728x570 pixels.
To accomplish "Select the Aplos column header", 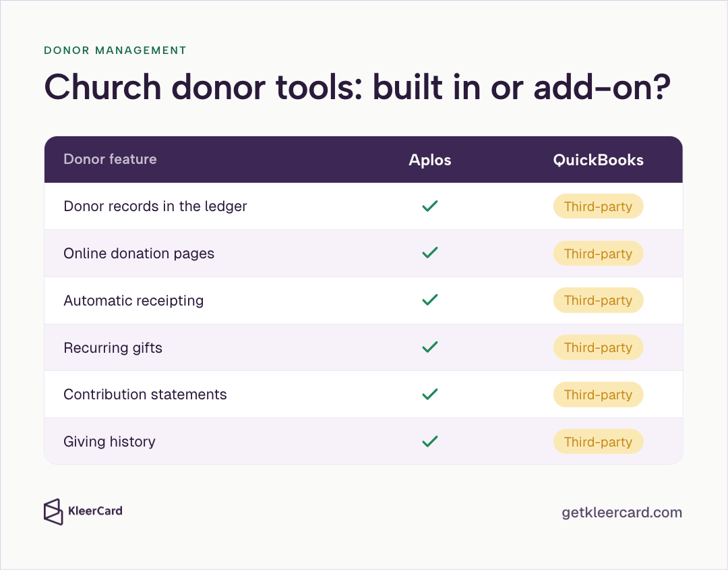I will [x=430, y=160].
